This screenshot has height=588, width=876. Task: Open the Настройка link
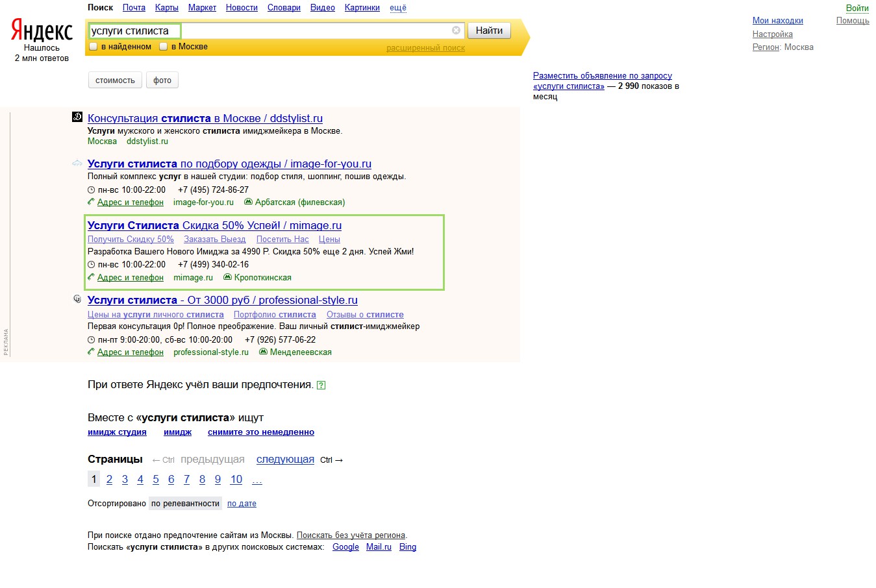773,34
